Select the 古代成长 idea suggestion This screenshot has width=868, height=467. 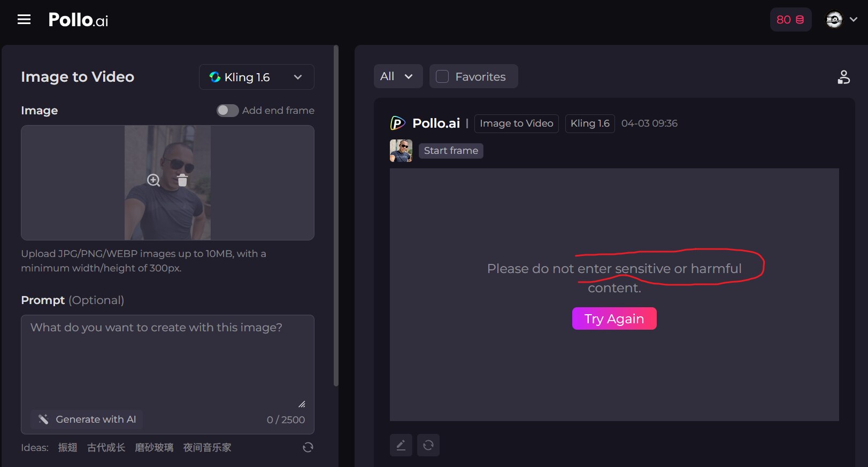click(x=106, y=448)
